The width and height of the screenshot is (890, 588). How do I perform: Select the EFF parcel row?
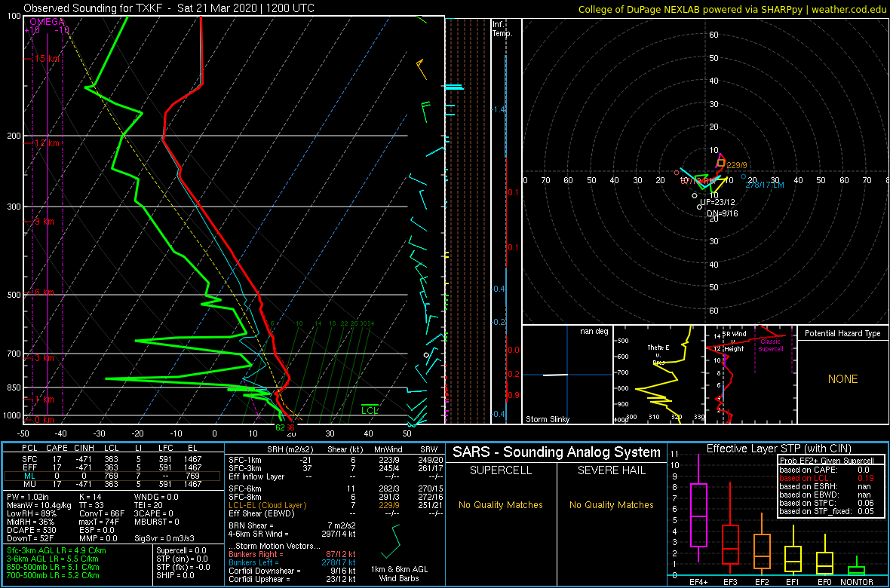(x=113, y=467)
